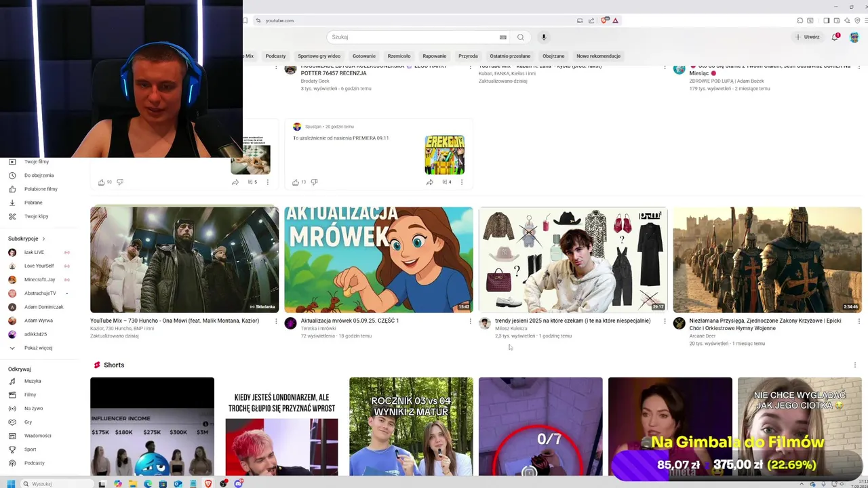This screenshot has height=488, width=868.
Task: Focus the Szukaj search field
Action: pos(412,37)
